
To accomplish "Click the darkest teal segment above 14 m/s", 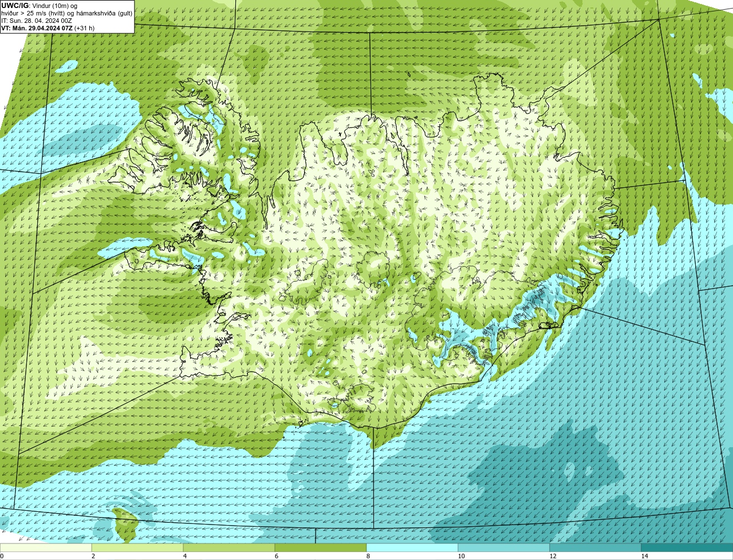I will point(687,547).
